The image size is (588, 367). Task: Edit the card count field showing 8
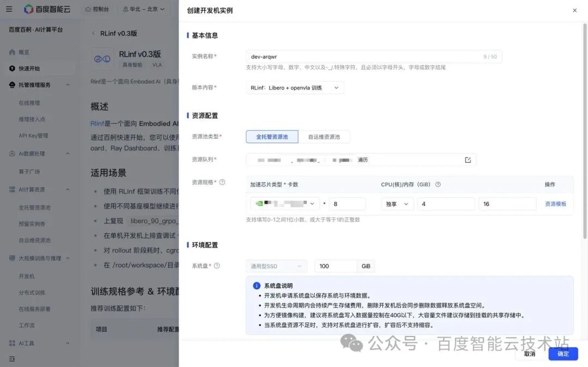point(347,204)
